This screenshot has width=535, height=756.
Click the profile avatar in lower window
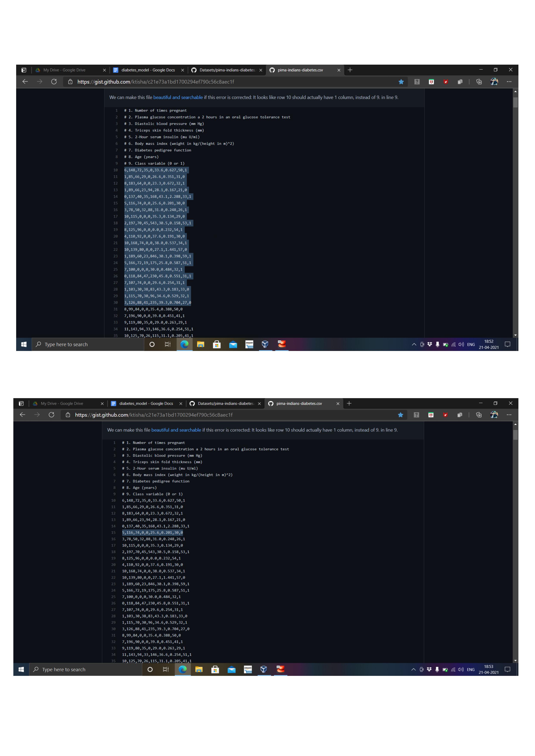point(494,415)
